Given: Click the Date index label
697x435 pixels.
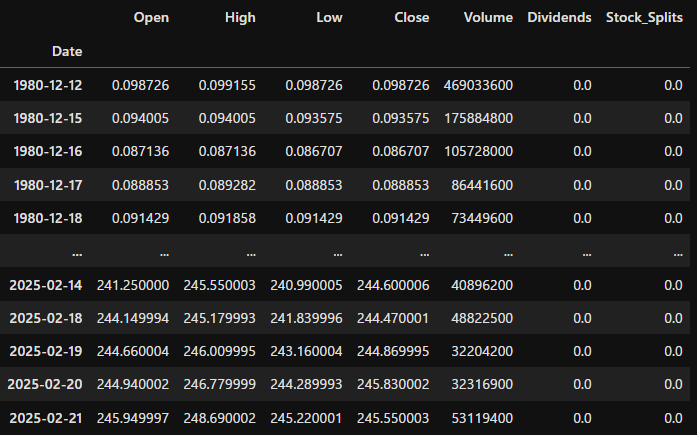Looking at the screenshot, I should coord(67,52).
